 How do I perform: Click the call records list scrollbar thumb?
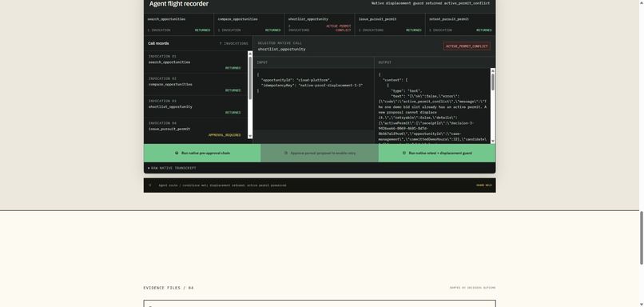click(x=250, y=78)
